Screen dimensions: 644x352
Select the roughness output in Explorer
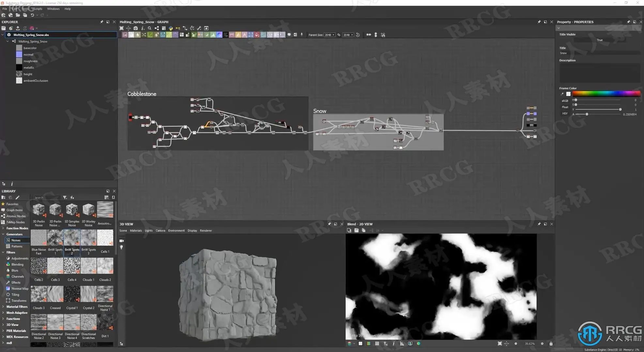point(30,61)
